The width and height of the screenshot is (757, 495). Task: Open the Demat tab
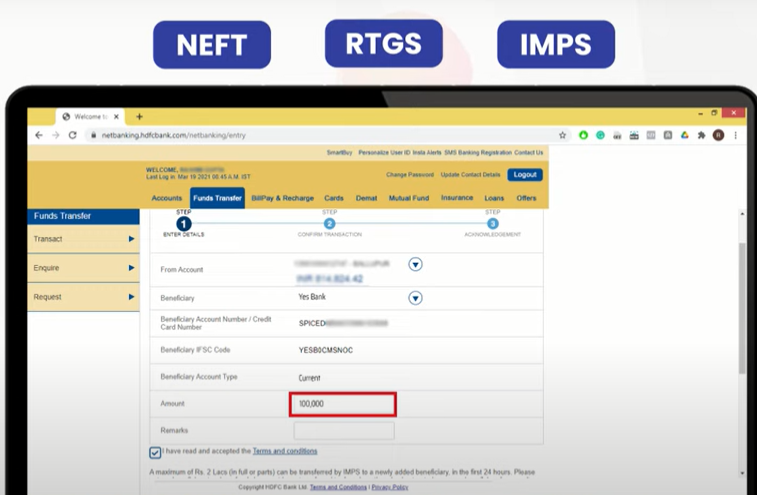tap(366, 198)
